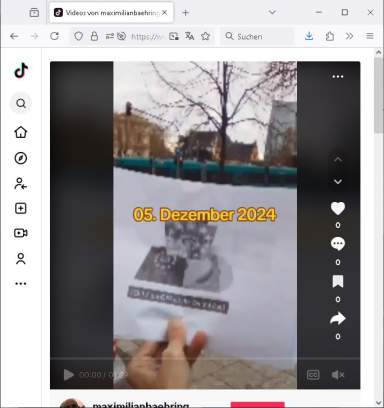Unmute the video sound
This screenshot has height=408, width=384.
(338, 375)
